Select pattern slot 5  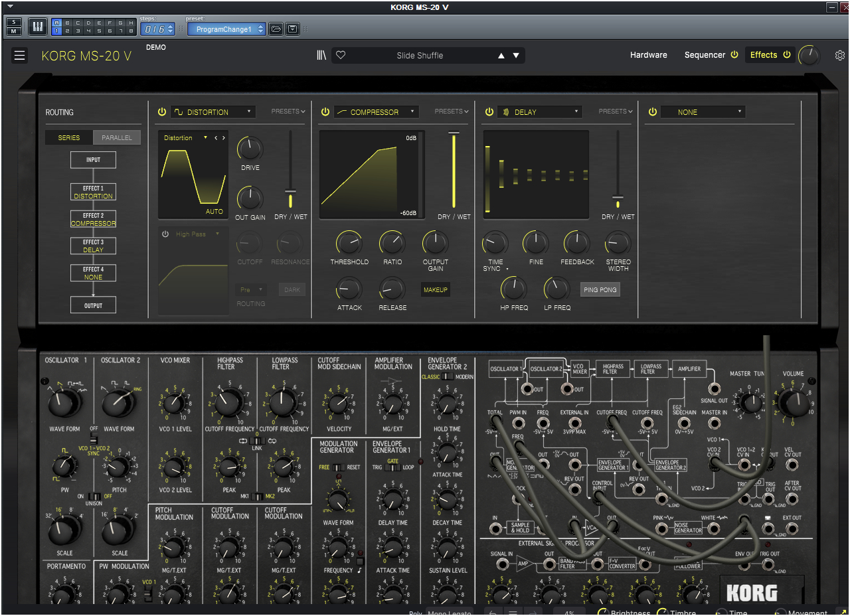pyautogui.click(x=99, y=31)
